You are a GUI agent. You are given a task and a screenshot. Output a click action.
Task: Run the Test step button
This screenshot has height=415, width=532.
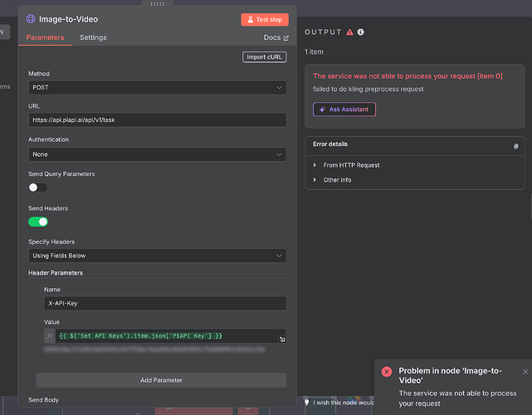tap(265, 20)
